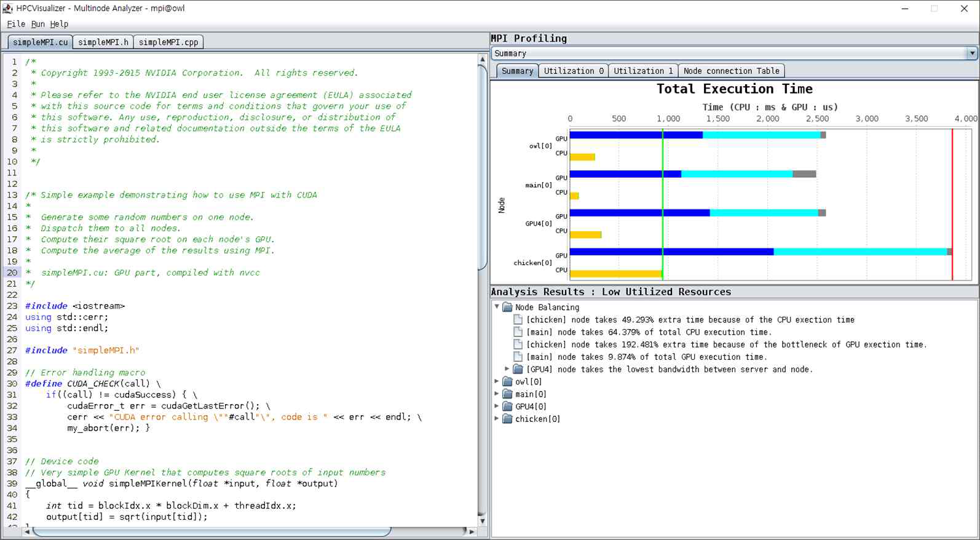Open the Utilization 1 tab
The width and height of the screenshot is (980, 540).
coord(643,71)
